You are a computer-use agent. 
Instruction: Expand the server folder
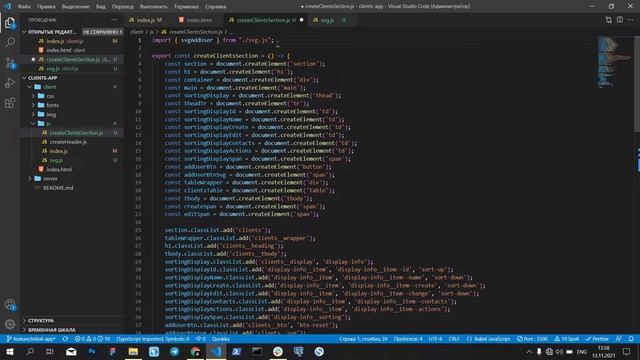click(x=30, y=178)
